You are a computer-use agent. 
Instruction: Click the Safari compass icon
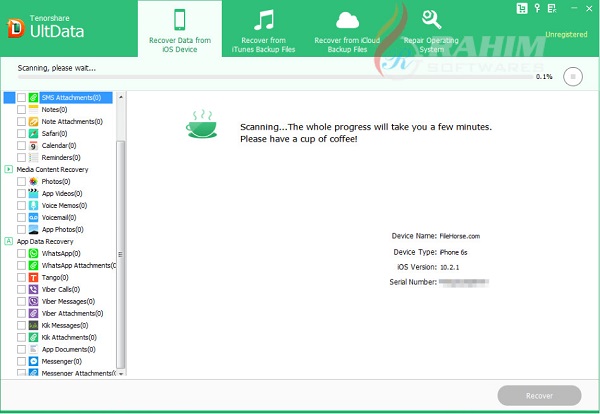33,134
